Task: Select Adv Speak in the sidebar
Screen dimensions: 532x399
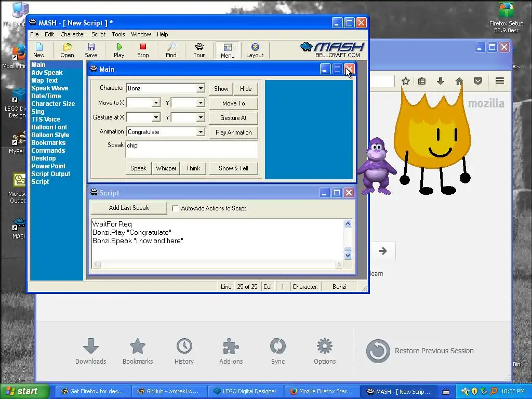Action: tap(47, 73)
